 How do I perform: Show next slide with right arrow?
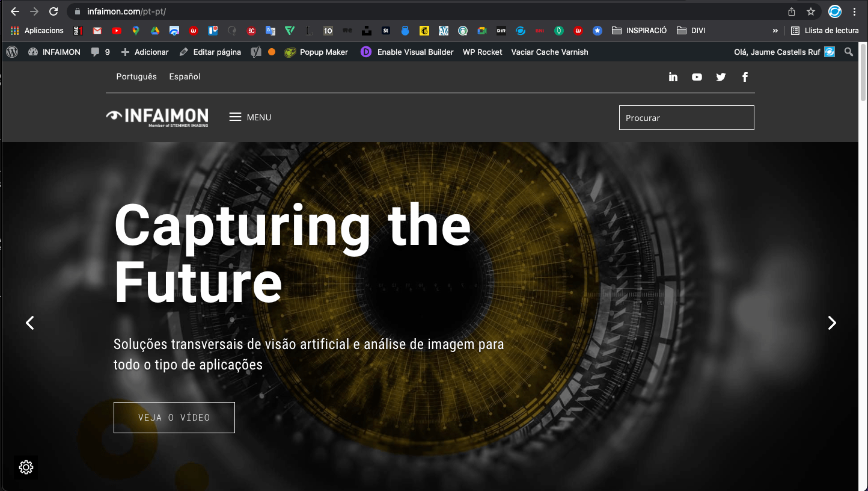(x=832, y=323)
